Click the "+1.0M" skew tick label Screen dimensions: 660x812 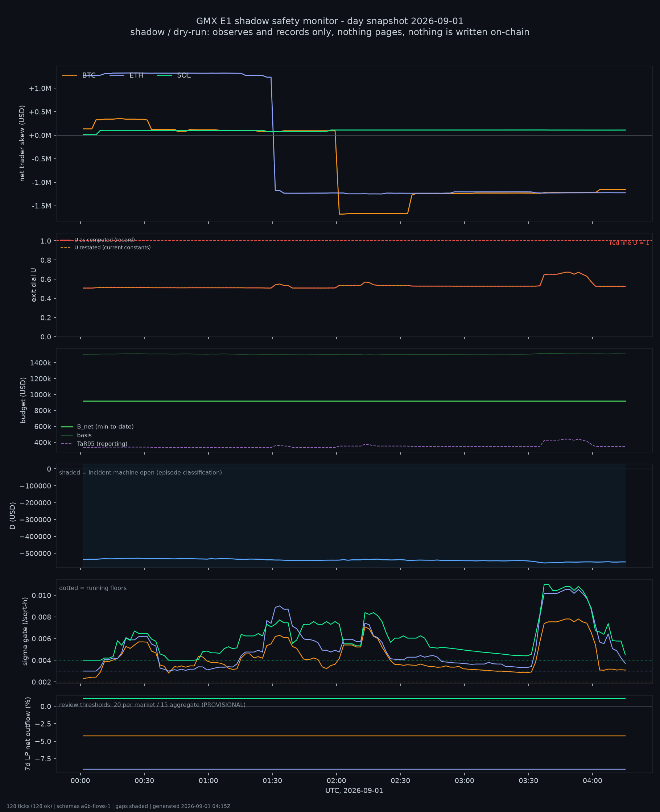[x=40, y=88]
